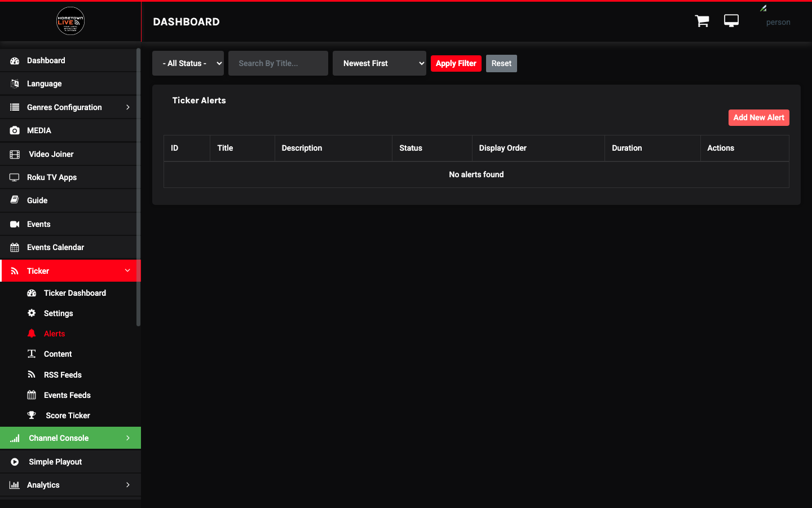Click the Actions column header
The image size is (812, 508).
pos(744,148)
